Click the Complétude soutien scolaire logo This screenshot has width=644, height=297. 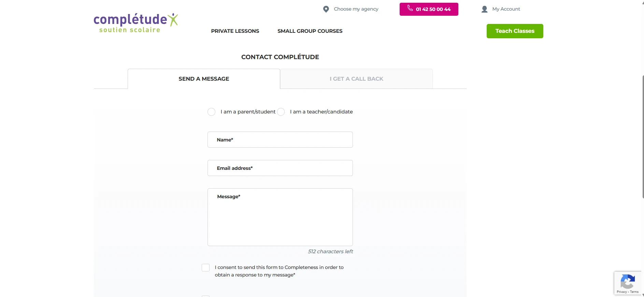[x=135, y=23]
